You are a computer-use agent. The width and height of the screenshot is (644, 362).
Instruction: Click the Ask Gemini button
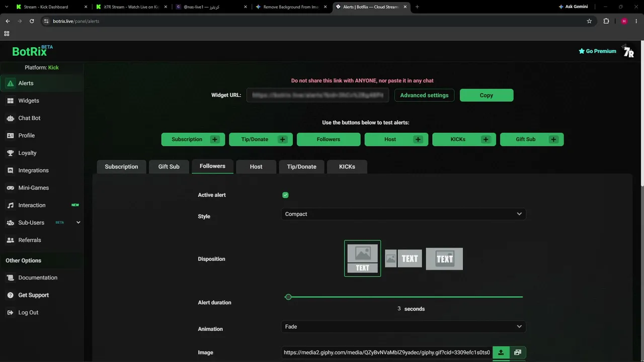point(573,7)
